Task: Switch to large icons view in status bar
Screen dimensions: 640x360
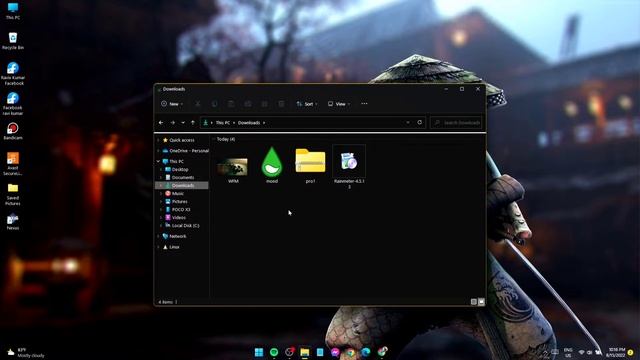Action: click(x=481, y=302)
